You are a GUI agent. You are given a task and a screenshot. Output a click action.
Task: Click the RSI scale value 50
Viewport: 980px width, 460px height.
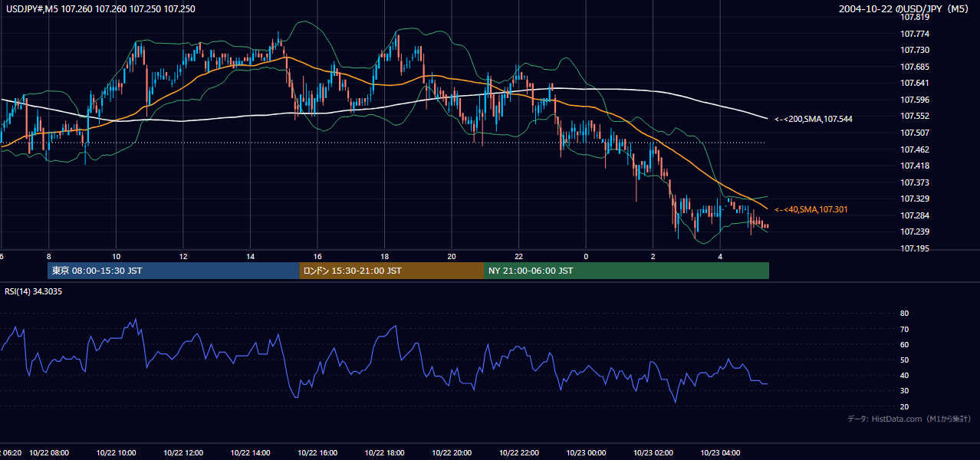click(905, 360)
